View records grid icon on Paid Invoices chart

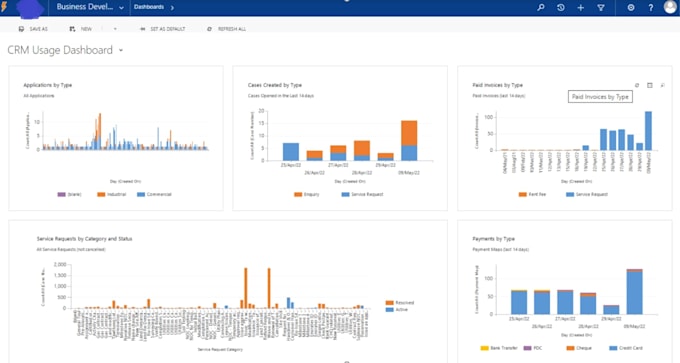pos(650,85)
